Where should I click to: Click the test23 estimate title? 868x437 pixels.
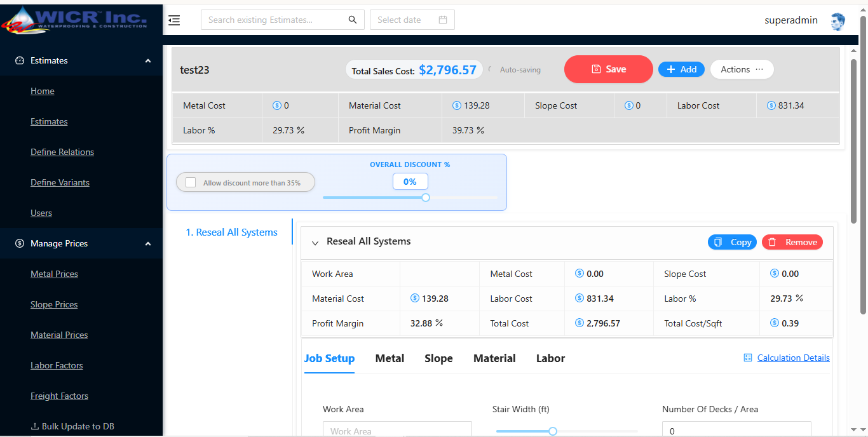[194, 70]
